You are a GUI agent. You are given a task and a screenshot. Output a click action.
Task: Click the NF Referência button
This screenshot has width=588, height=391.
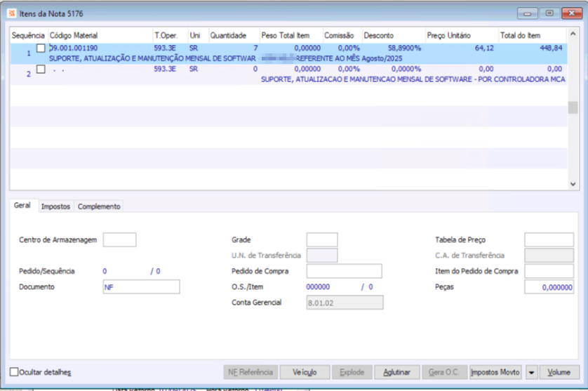tap(250, 372)
